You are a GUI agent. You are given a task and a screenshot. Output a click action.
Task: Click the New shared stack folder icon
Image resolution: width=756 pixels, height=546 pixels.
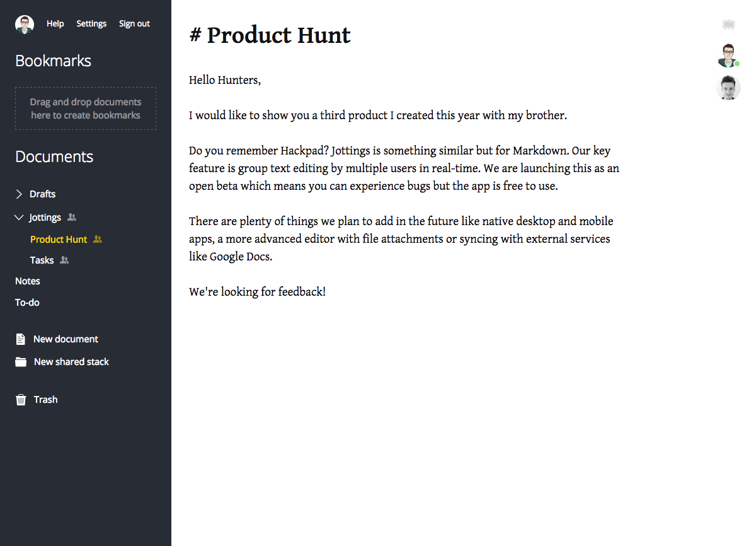coord(21,362)
